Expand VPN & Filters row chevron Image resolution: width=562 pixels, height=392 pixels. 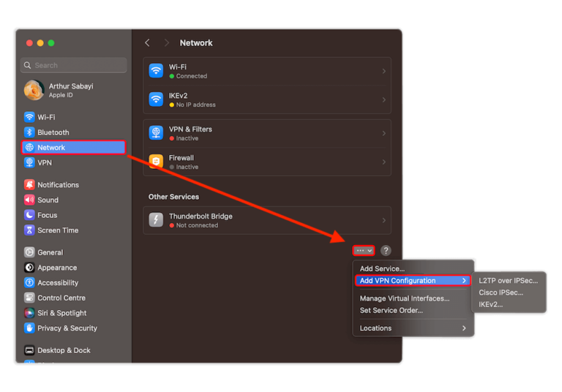384,133
